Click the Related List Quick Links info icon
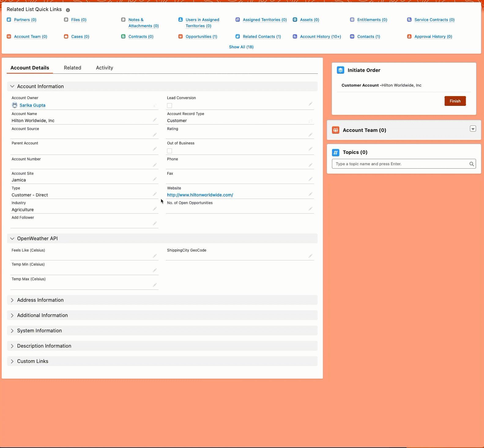This screenshot has width=484, height=448. pos(68,10)
